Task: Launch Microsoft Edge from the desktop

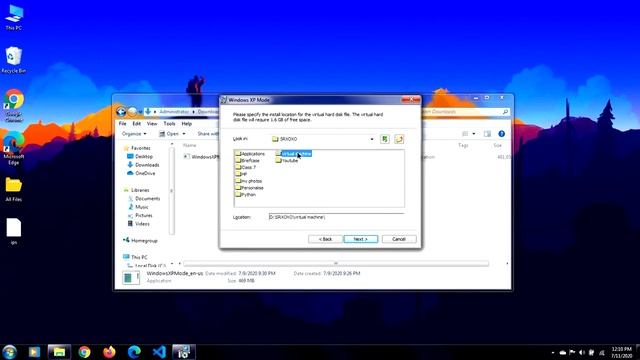Action: (14, 149)
